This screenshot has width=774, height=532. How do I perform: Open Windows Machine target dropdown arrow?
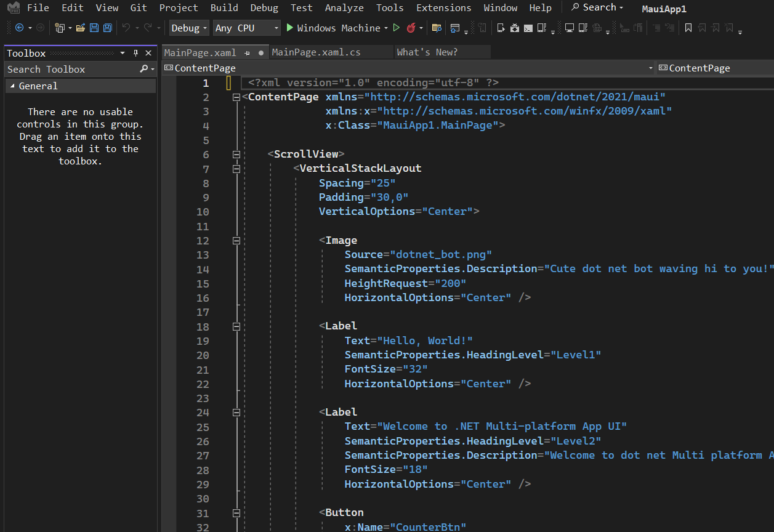coord(386,28)
